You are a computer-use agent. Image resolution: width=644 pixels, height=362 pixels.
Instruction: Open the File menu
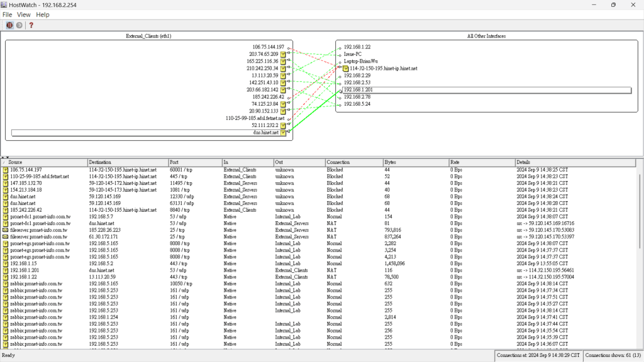tap(7, 14)
